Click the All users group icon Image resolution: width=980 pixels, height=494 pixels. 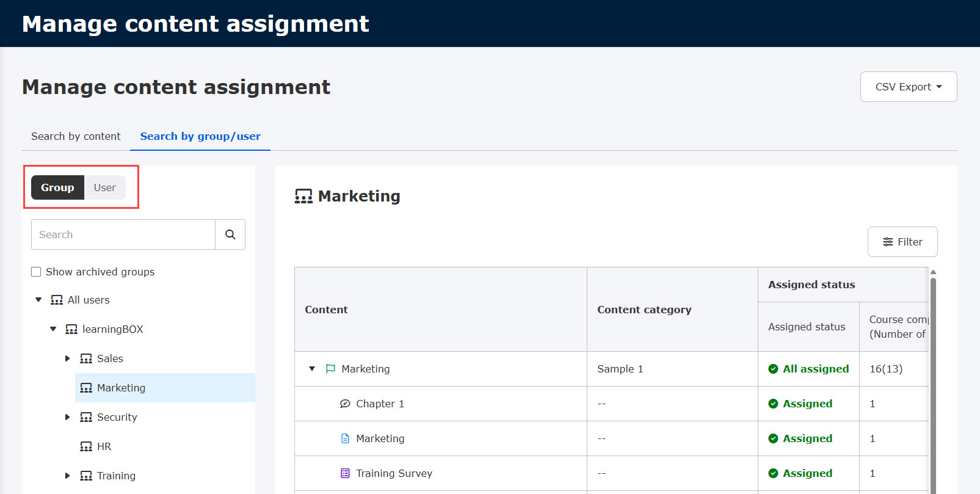[57, 300]
